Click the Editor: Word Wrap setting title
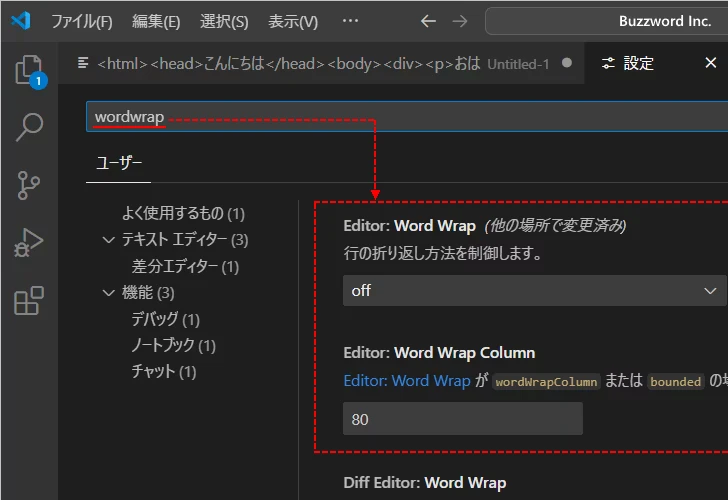The width and height of the screenshot is (728, 500). pyautogui.click(x=410, y=226)
